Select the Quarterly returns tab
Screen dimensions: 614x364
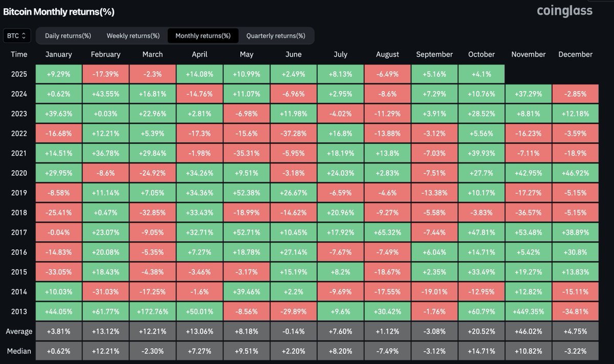(276, 36)
